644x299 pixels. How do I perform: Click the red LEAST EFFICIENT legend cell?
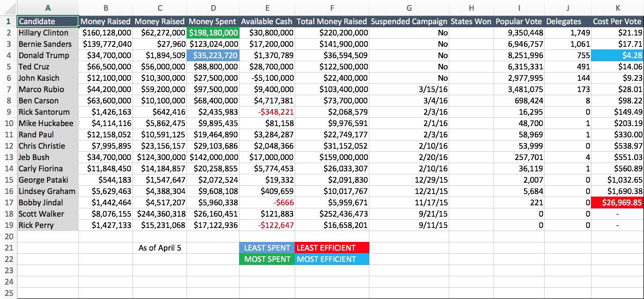(332, 248)
